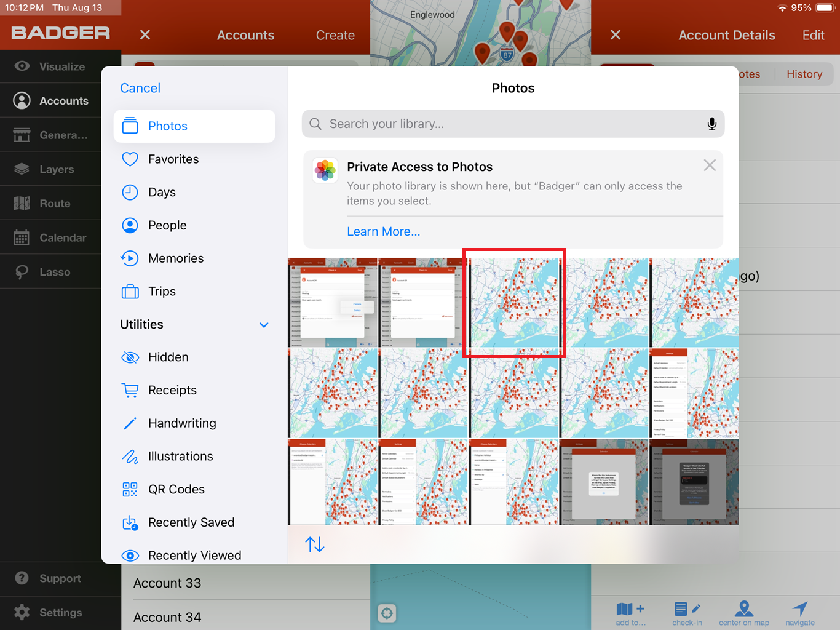Select the Lasso tool icon

coord(22,272)
